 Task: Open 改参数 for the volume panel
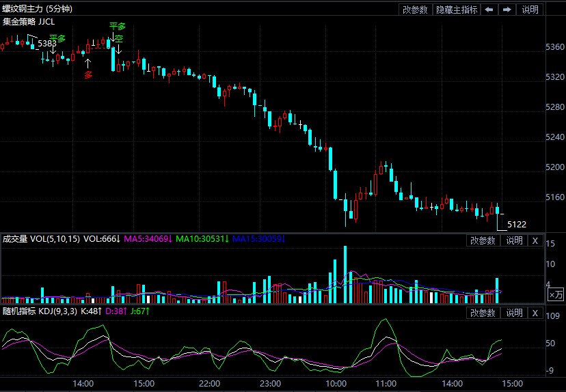click(483, 240)
